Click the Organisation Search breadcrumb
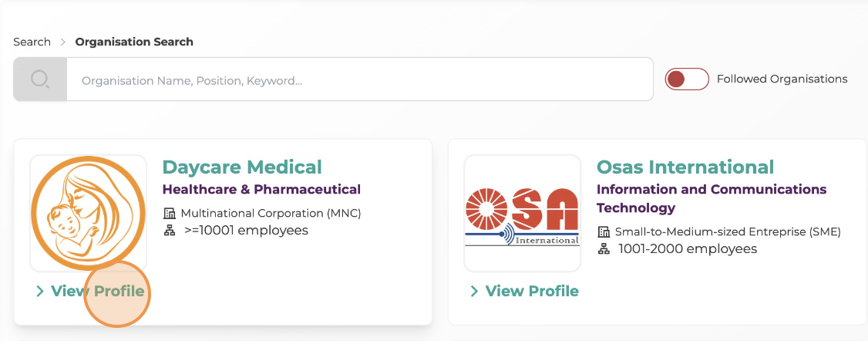The image size is (868, 341). [134, 42]
